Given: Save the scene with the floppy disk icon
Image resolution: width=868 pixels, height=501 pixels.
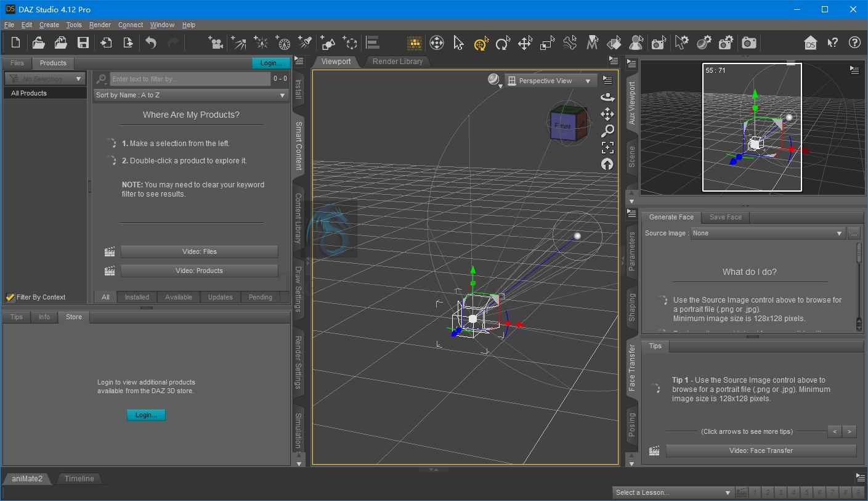Looking at the screenshot, I should tap(83, 43).
